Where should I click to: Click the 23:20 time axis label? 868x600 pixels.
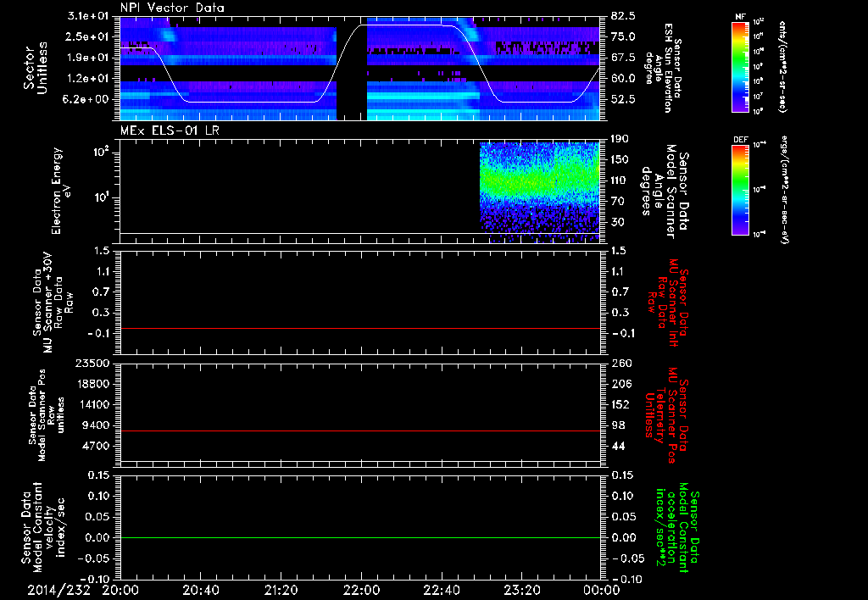coord(522,589)
